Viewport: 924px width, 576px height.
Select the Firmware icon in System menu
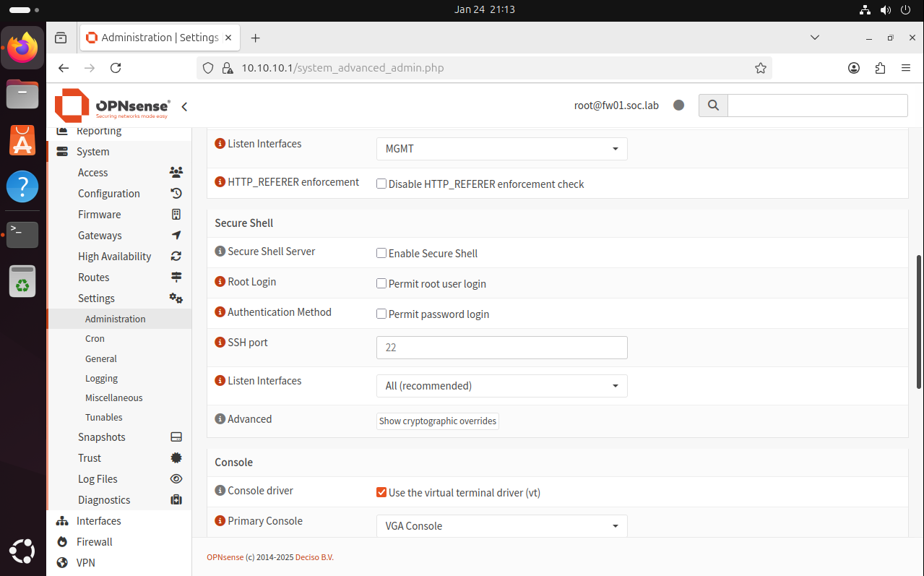[176, 214]
